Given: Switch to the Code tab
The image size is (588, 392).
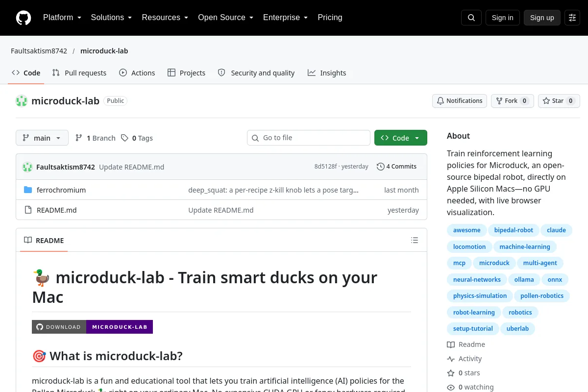Looking at the screenshot, I should (26, 73).
